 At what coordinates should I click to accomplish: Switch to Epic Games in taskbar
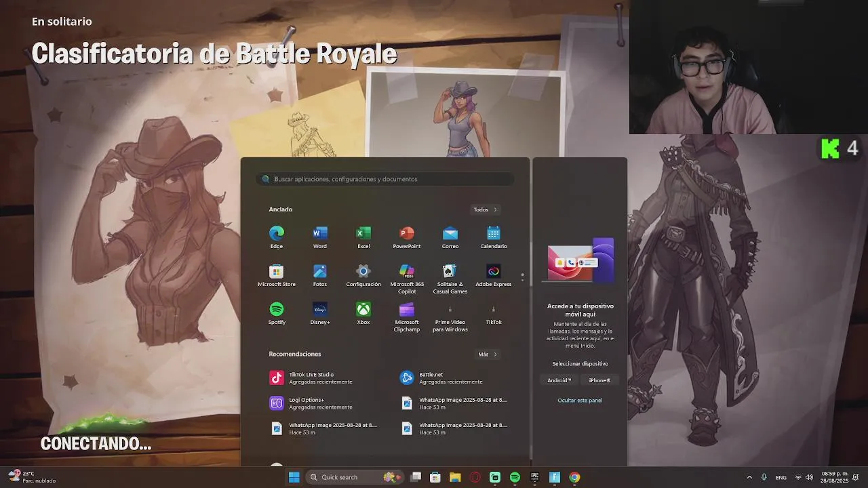[x=534, y=477]
